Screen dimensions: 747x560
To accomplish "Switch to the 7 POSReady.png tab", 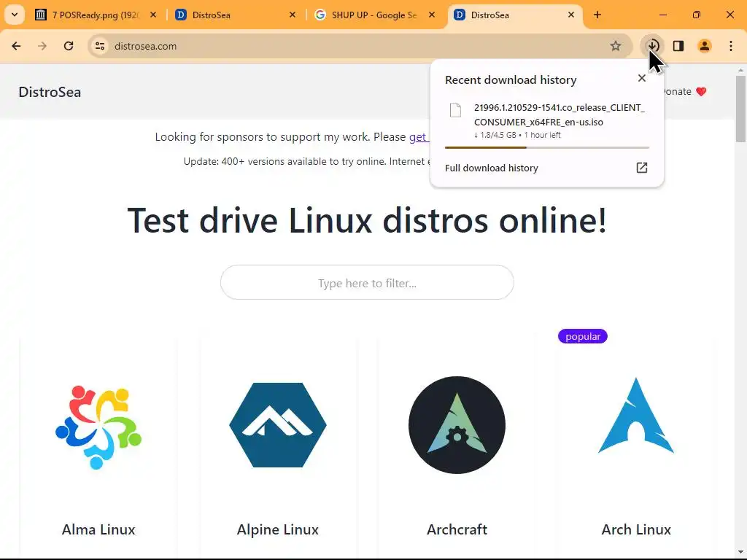I will (96, 15).
